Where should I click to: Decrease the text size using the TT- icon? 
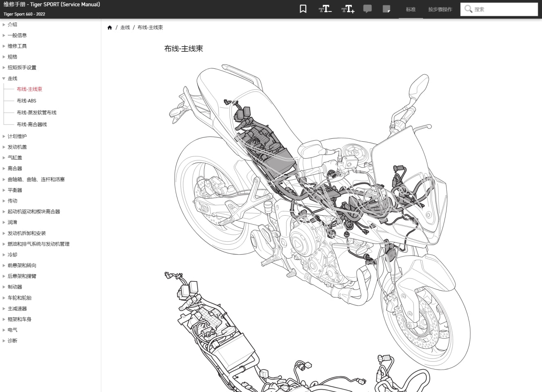point(325,9)
